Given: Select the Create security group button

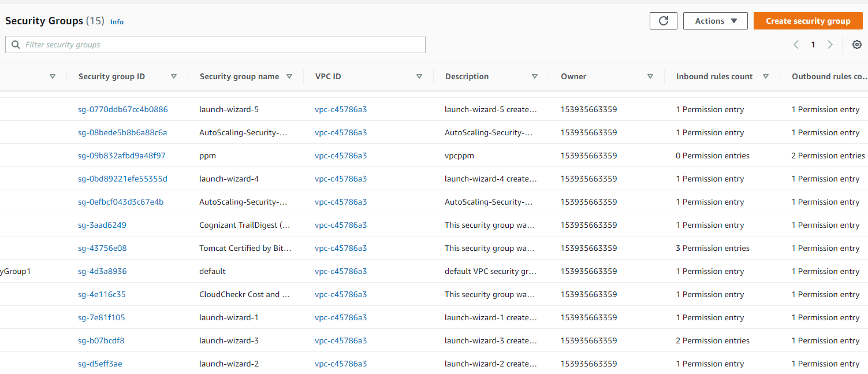Looking at the screenshot, I should [x=808, y=20].
